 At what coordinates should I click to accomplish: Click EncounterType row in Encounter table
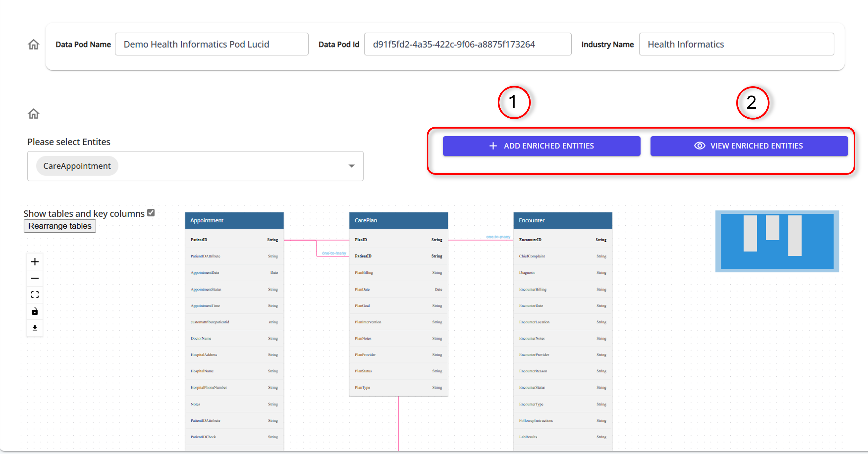tap(563, 404)
